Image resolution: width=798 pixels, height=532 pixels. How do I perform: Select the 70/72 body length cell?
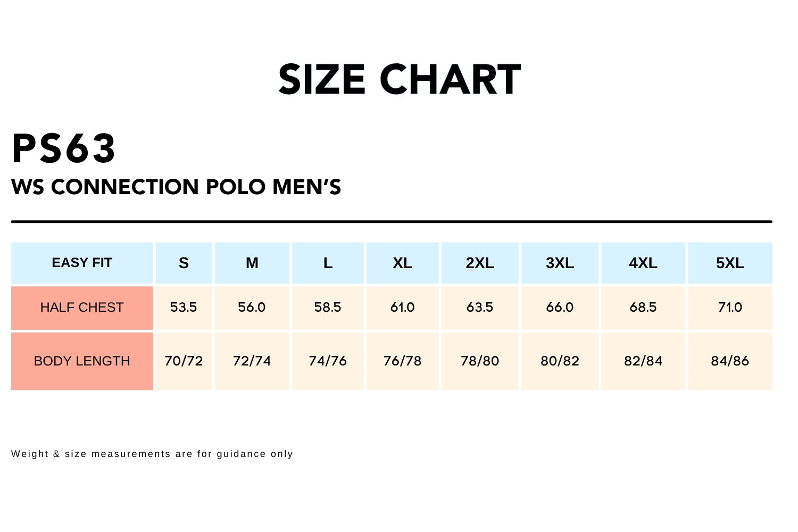click(x=184, y=361)
